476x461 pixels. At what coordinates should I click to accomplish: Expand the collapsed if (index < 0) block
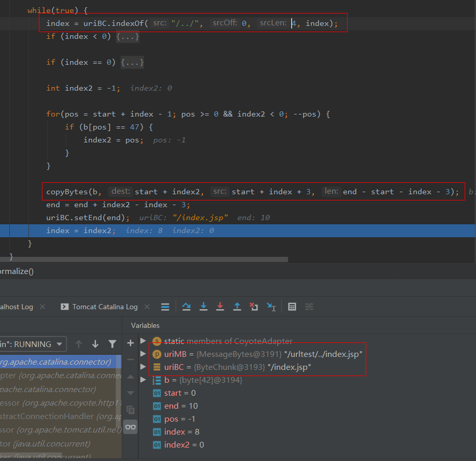tap(127, 36)
